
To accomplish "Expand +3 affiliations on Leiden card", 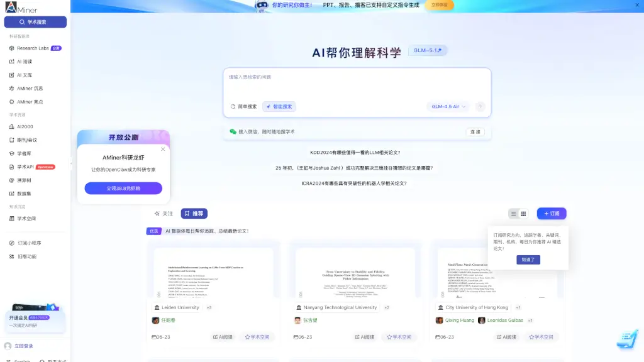I will click(209, 307).
